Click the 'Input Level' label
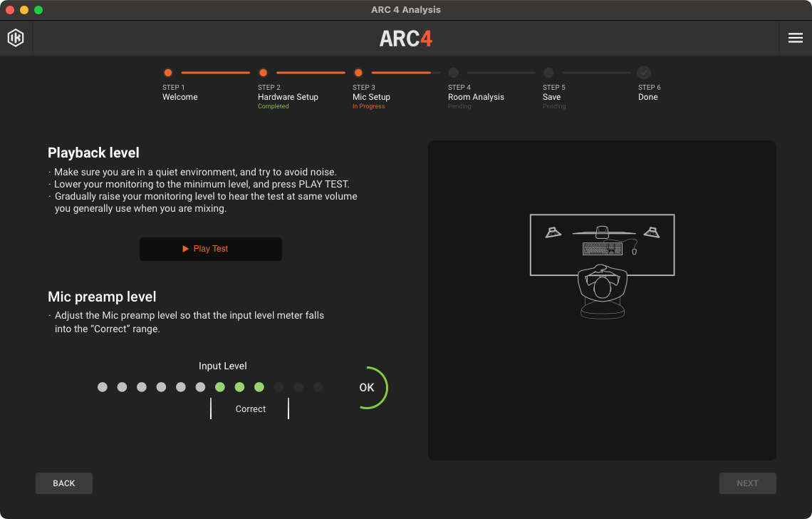 pos(223,366)
